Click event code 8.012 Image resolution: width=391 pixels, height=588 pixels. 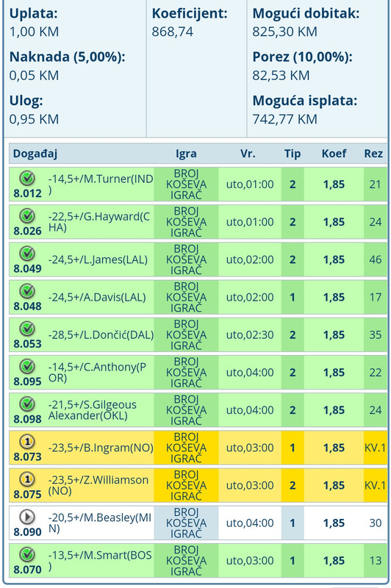pos(27,193)
